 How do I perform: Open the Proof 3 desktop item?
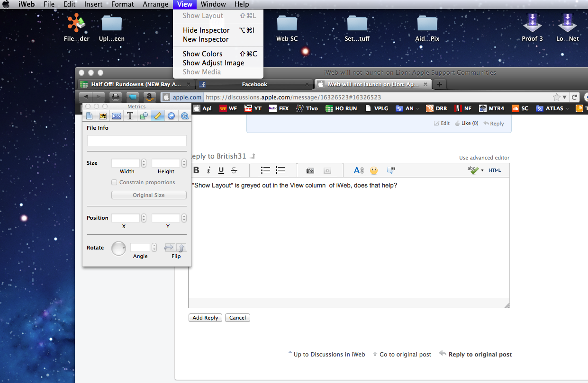(532, 27)
